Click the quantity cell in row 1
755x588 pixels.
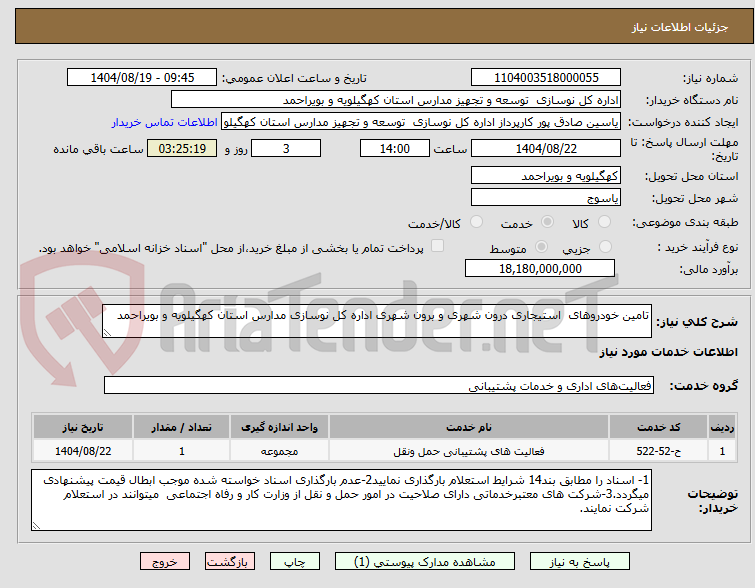tap(182, 451)
